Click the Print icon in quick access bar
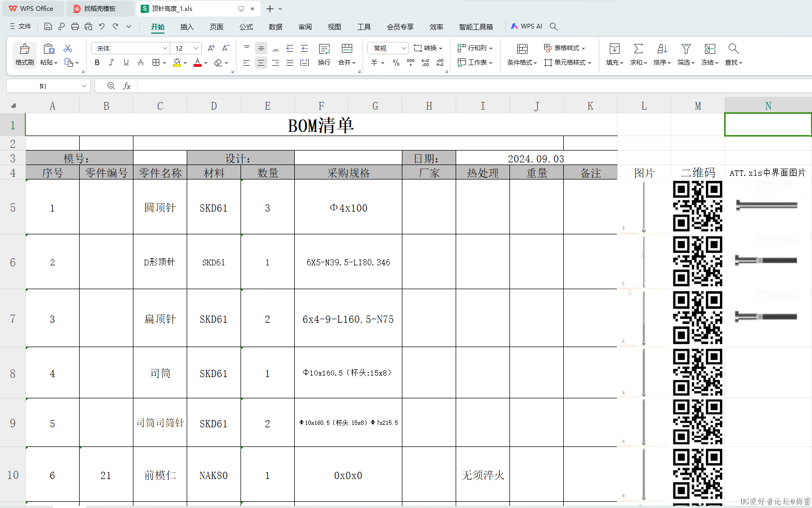 coord(75,26)
